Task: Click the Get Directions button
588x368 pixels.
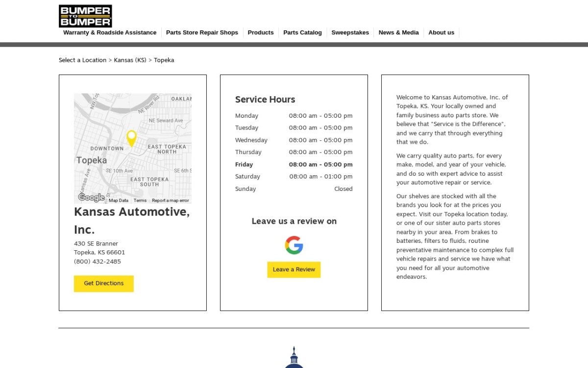Action: click(104, 284)
